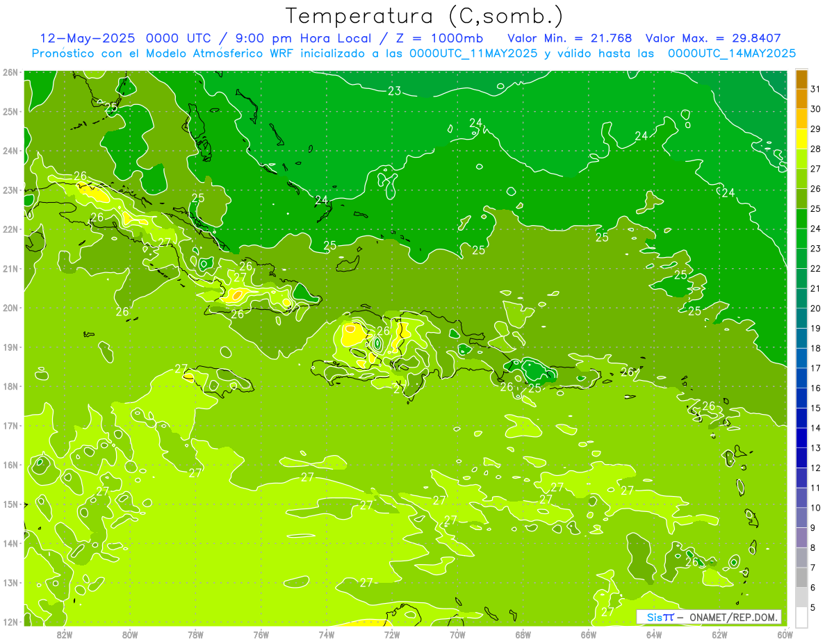Click the '26N' latitude axis label
The height and width of the screenshot is (644, 834).
tap(10, 72)
